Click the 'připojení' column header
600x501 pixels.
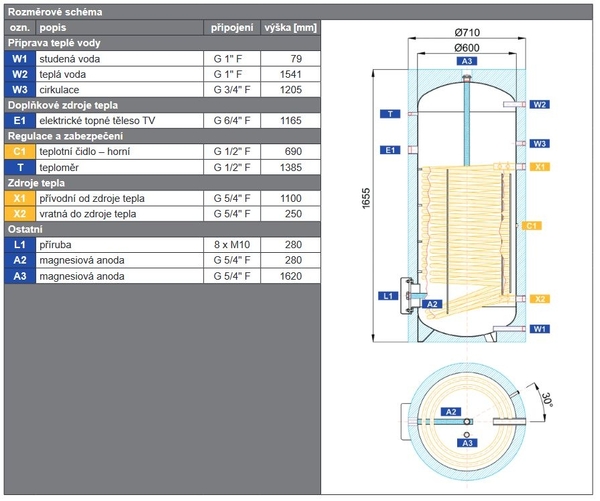tap(232, 27)
